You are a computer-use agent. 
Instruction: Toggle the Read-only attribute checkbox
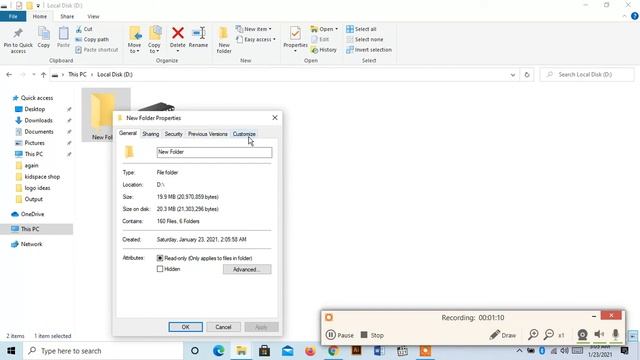click(160, 258)
